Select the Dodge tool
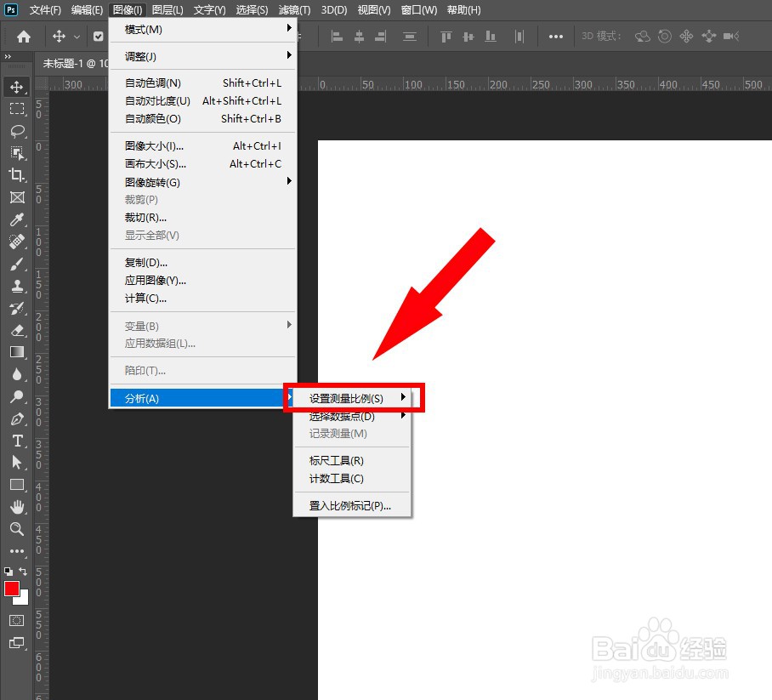Screen dimensions: 772x700 17,396
